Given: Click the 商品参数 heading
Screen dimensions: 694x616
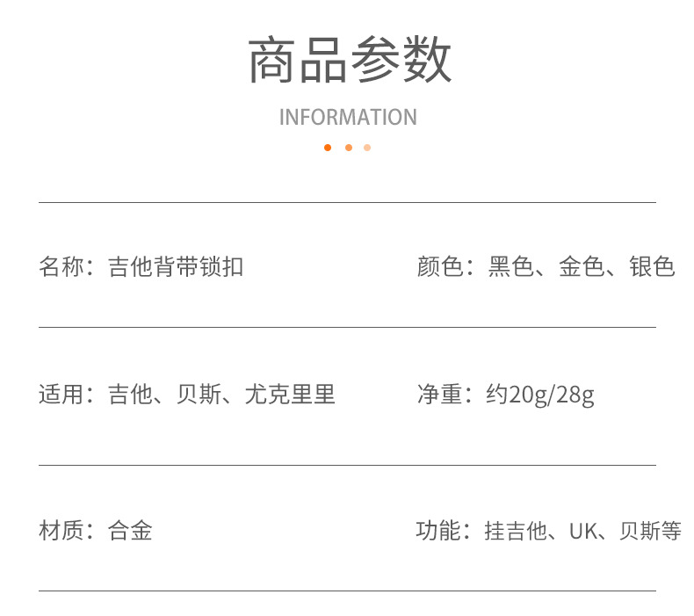Looking at the screenshot, I should (350, 62).
